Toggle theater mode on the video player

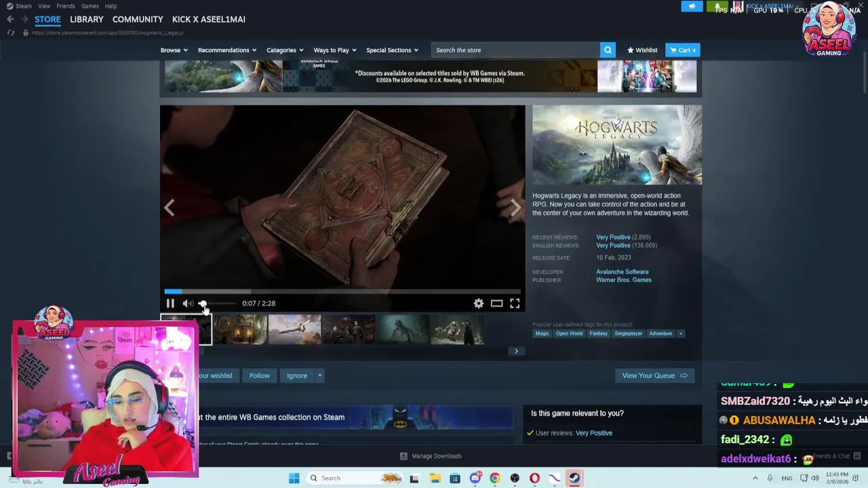point(497,304)
